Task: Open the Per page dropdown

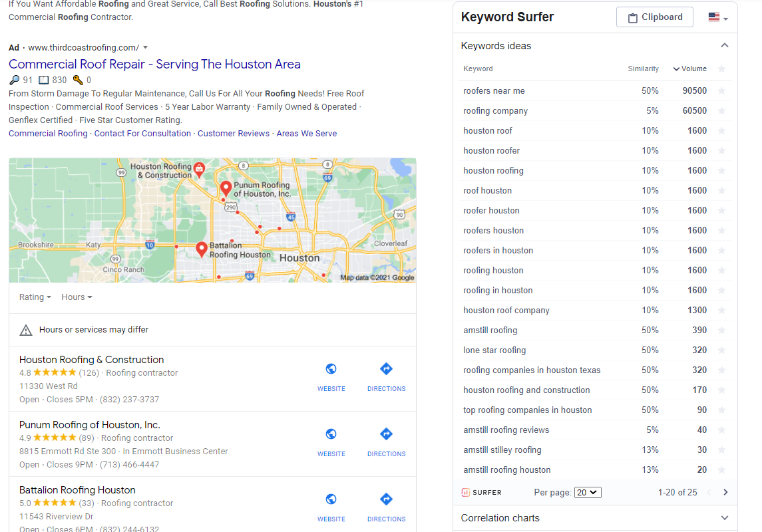Action: (588, 492)
